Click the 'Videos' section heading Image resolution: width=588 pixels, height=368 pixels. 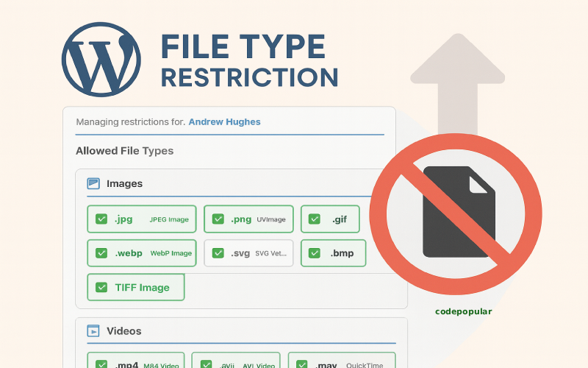click(124, 331)
